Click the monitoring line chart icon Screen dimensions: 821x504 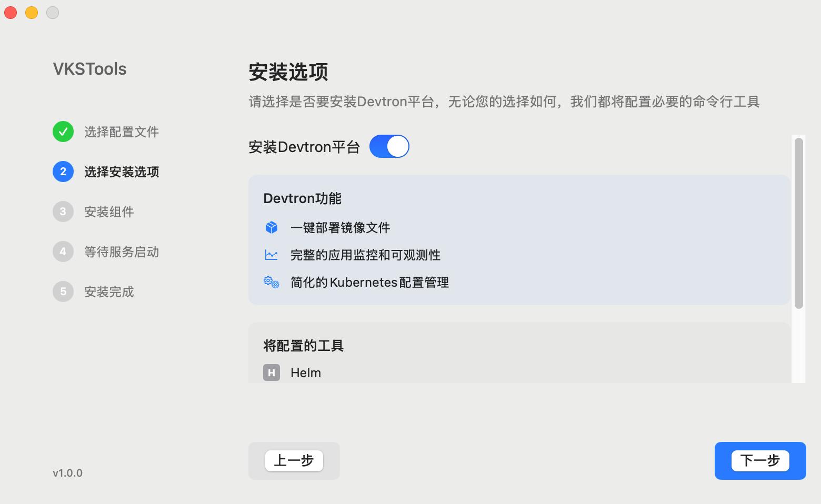pyautogui.click(x=271, y=255)
